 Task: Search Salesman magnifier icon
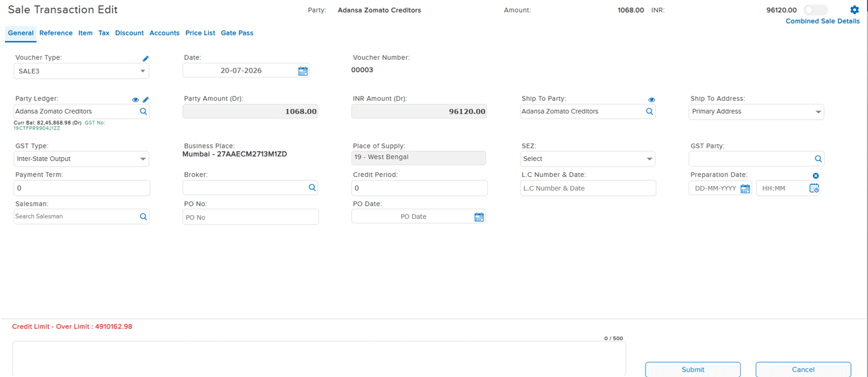coord(143,217)
